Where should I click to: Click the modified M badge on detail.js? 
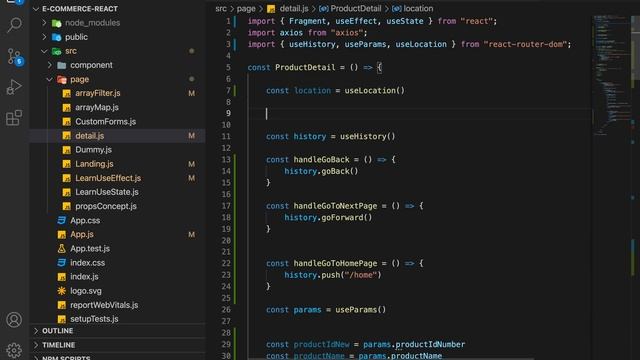click(x=191, y=136)
